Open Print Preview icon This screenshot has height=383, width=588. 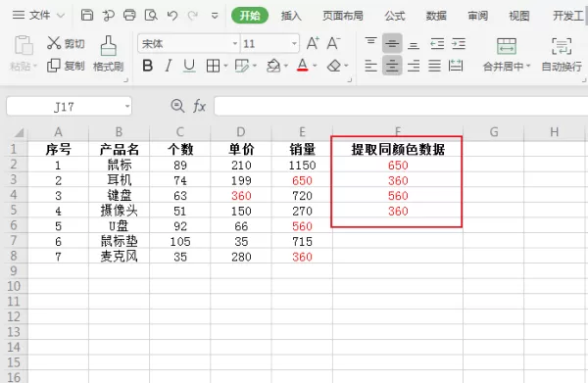tap(151, 15)
